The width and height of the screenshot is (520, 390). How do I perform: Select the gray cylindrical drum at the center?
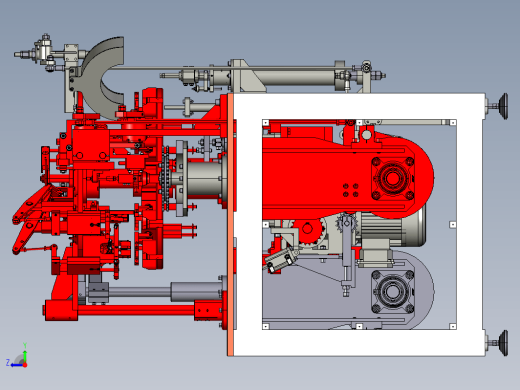[204, 179]
